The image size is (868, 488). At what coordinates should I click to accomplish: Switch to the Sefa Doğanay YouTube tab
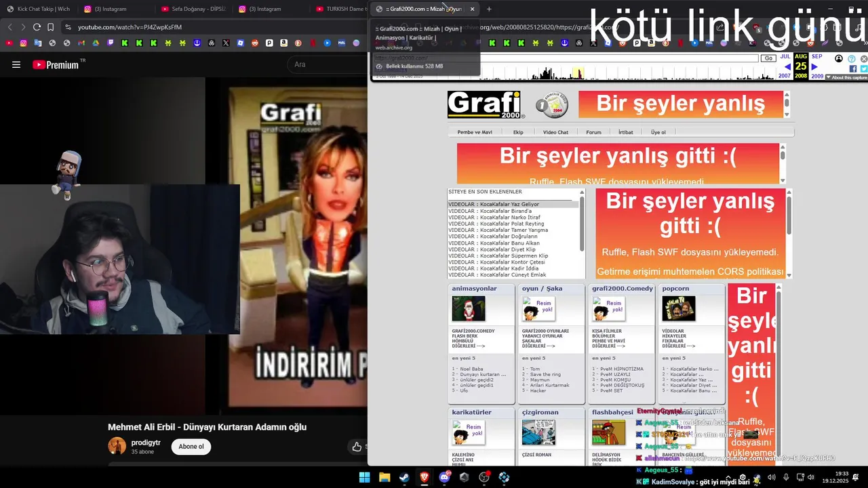(193, 9)
